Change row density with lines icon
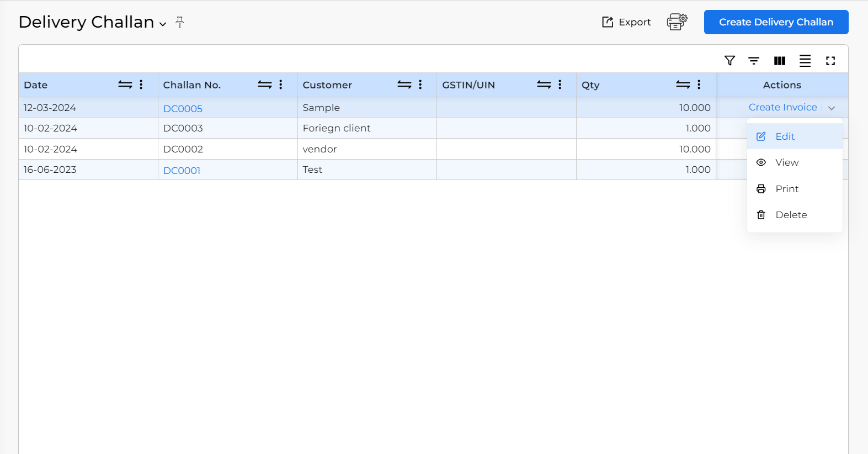This screenshot has height=454, width=868. tap(805, 61)
